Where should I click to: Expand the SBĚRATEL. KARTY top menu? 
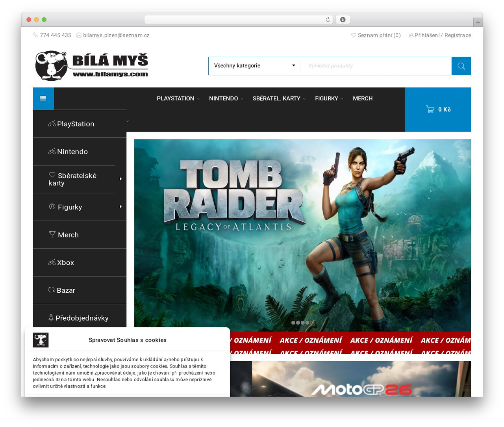[x=279, y=98]
